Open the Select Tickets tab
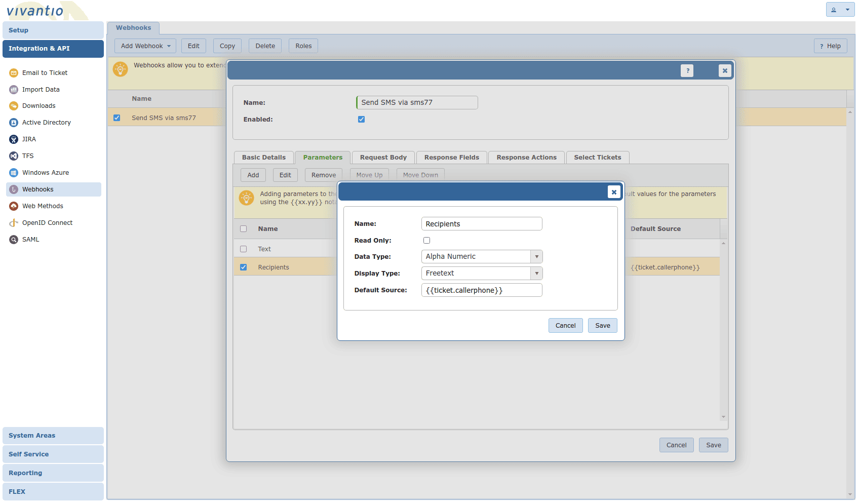 pyautogui.click(x=597, y=158)
